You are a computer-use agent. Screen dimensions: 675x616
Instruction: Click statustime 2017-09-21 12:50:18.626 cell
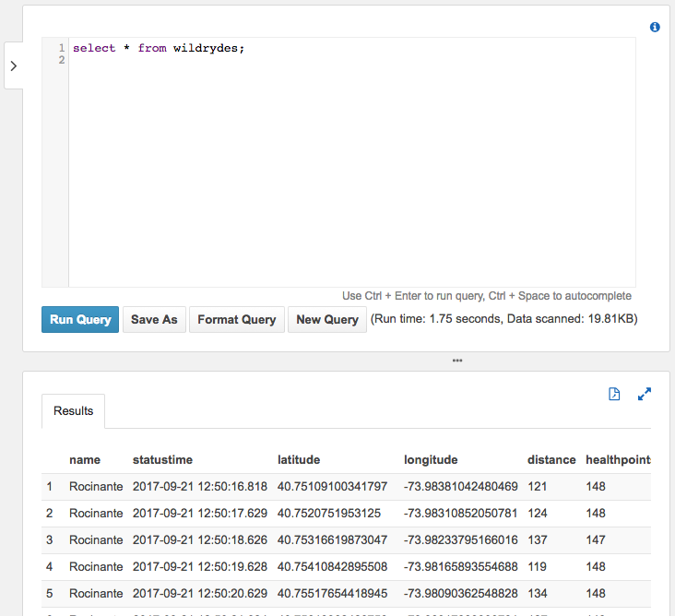tap(200, 539)
